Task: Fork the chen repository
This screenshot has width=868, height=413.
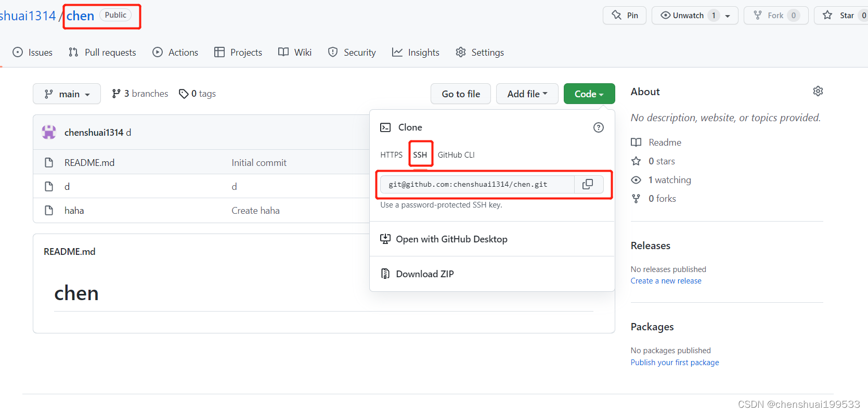Action: (776, 16)
